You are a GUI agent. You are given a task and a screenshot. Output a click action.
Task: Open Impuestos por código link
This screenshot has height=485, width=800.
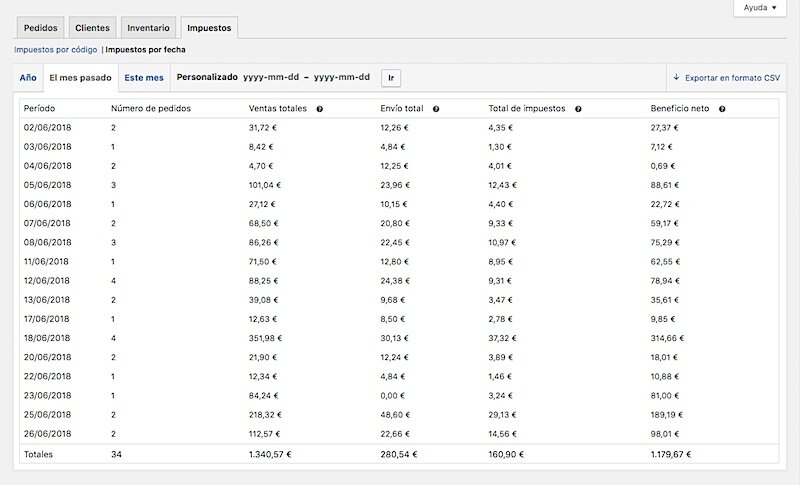(56, 50)
